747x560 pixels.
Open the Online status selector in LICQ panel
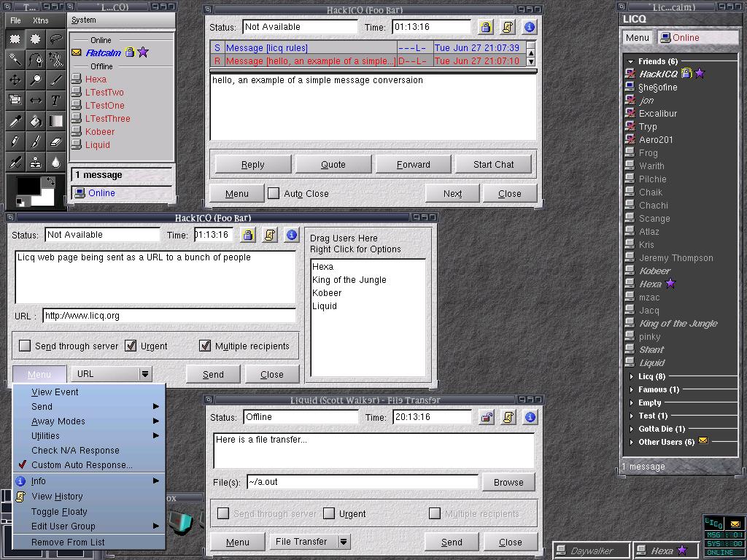698,38
